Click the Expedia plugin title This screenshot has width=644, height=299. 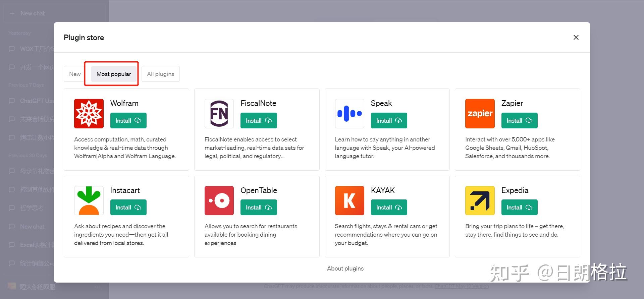point(515,190)
